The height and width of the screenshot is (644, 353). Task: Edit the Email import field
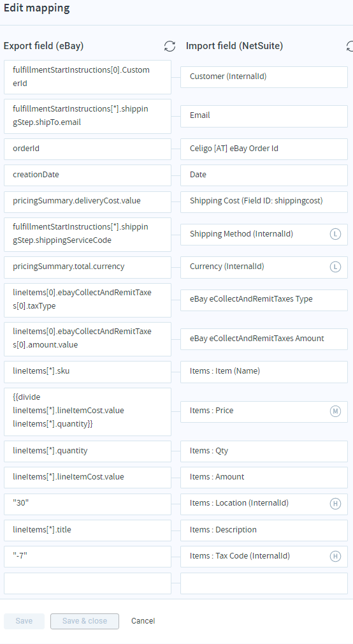pos(264,116)
